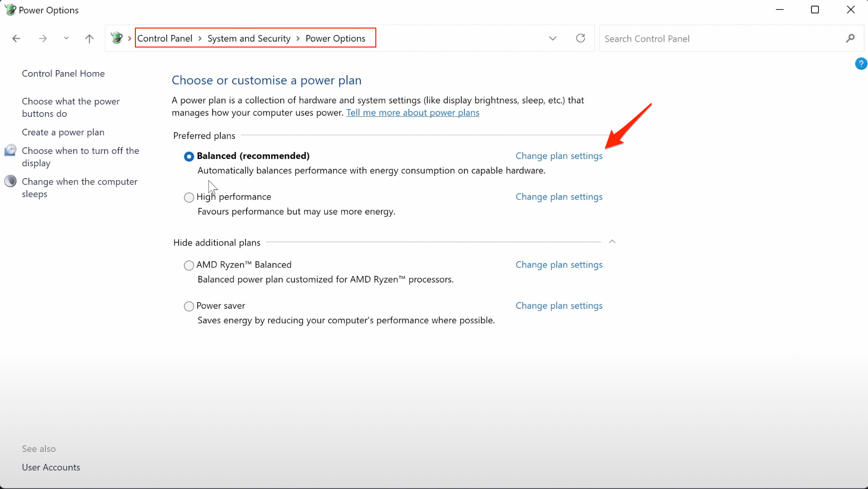Screen dimensions: 868x489
Task: Click the Power Options address bar icon
Action: pyautogui.click(x=117, y=38)
